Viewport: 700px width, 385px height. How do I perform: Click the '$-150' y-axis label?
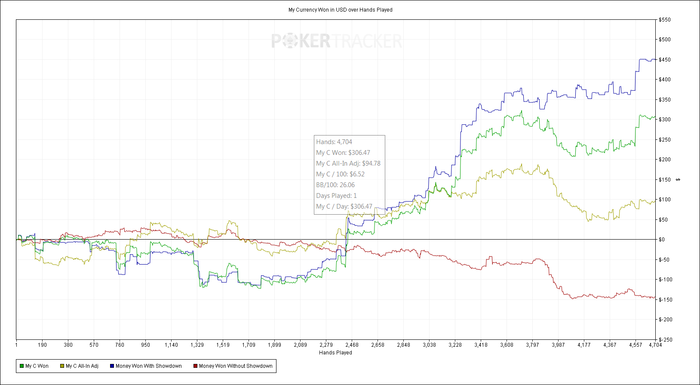[x=665, y=300]
